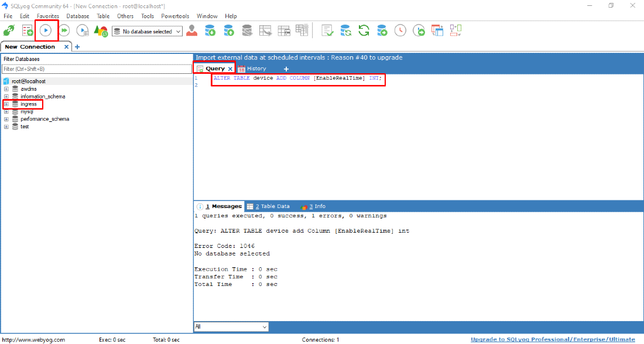Select the awdms database in tree
This screenshot has width=644, height=344.
pos(29,88)
